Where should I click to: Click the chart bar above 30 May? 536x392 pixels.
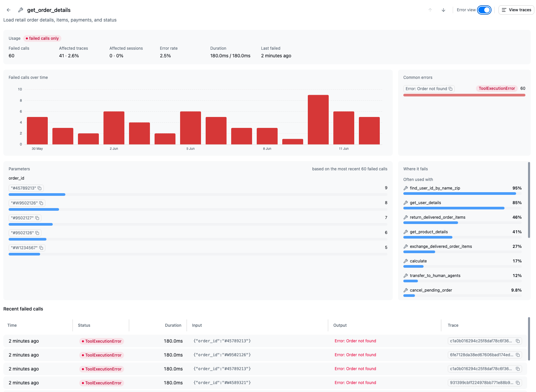[x=37, y=131]
